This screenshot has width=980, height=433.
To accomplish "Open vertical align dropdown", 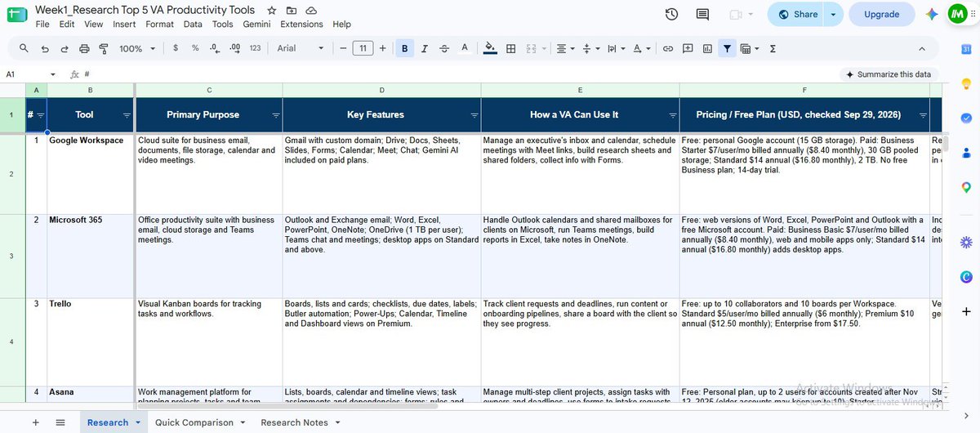I will (x=590, y=49).
